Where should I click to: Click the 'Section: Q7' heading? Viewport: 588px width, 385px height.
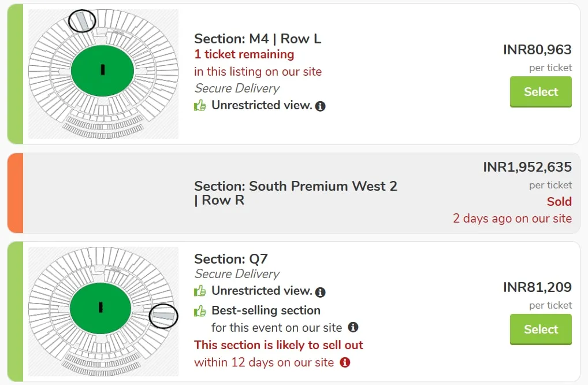tap(231, 259)
